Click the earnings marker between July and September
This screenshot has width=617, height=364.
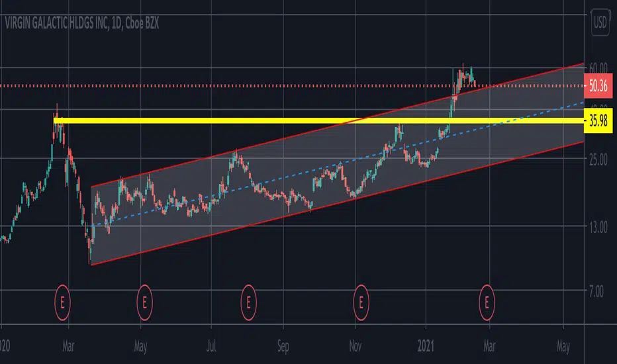pyautogui.click(x=248, y=302)
